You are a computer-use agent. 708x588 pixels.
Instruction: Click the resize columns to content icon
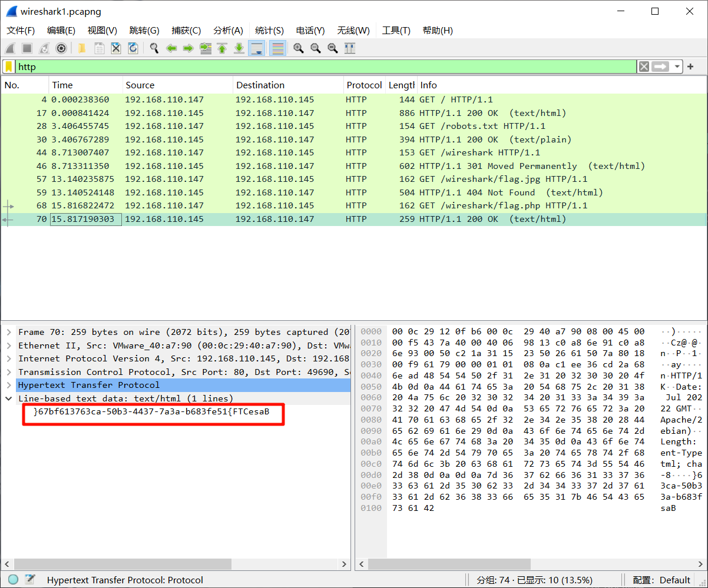(x=350, y=48)
